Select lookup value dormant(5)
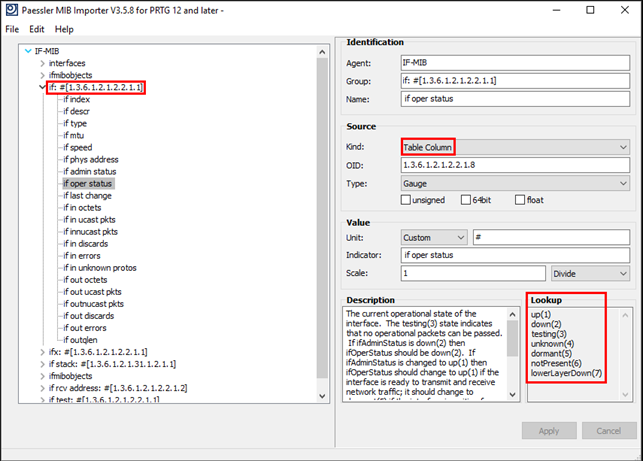This screenshot has height=461, width=643. [551, 354]
